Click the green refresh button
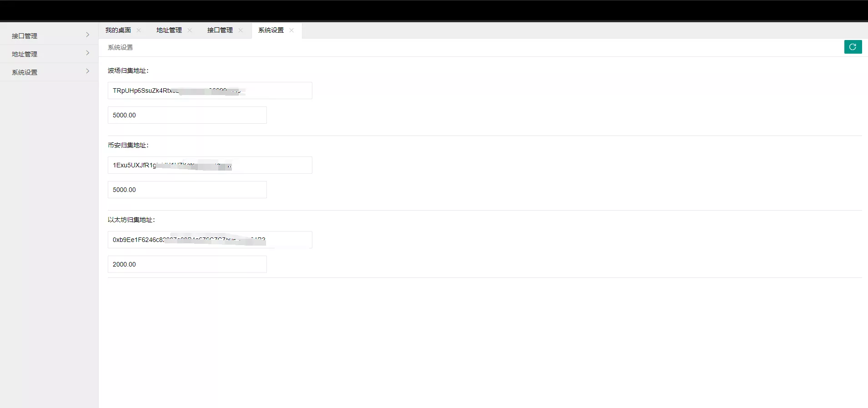The height and width of the screenshot is (408, 868). coord(853,47)
